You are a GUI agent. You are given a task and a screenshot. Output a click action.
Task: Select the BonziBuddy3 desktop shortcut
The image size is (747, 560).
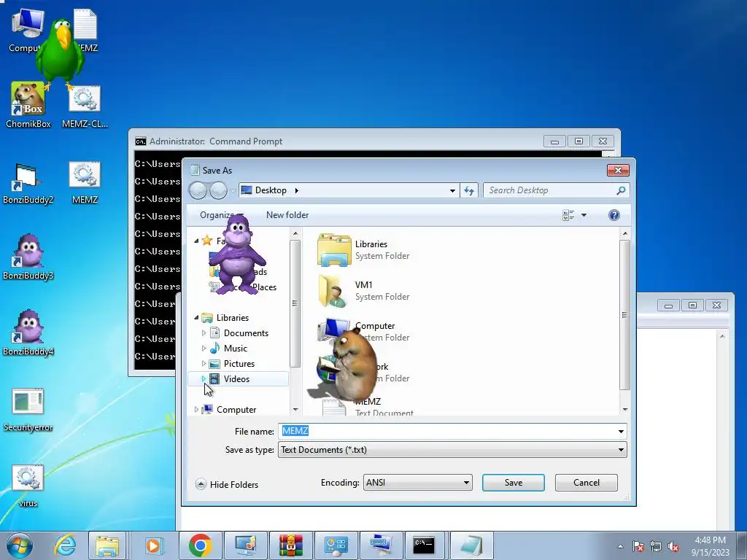[x=28, y=257]
